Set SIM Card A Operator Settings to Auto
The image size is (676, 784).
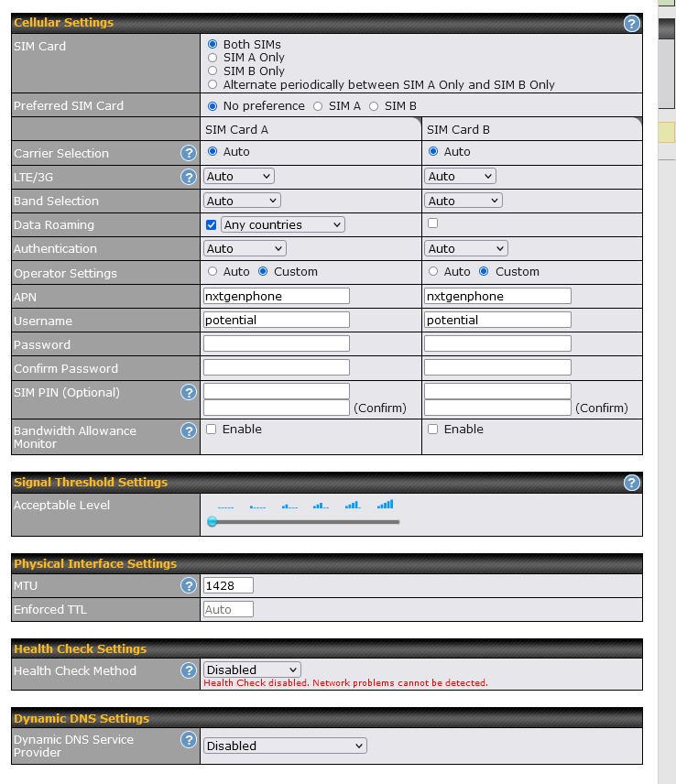213,272
